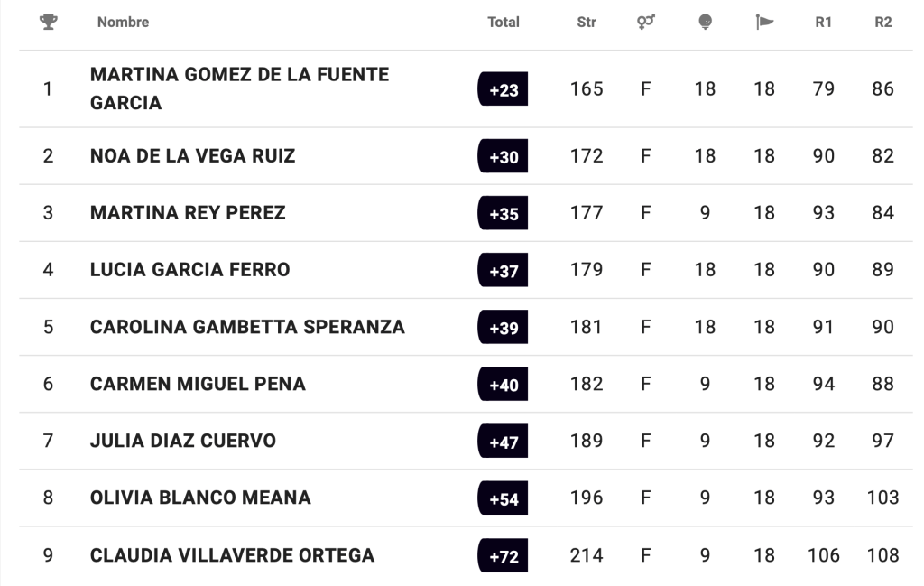
Task: Click the R2 column header
Action: coord(882,22)
